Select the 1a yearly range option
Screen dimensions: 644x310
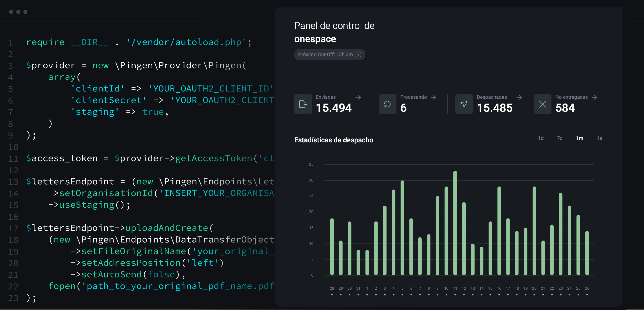[x=599, y=138]
